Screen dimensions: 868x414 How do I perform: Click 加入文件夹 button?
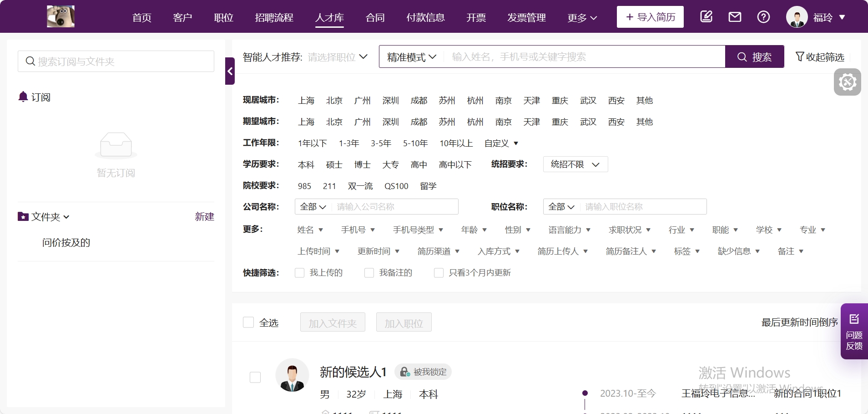[x=333, y=322]
